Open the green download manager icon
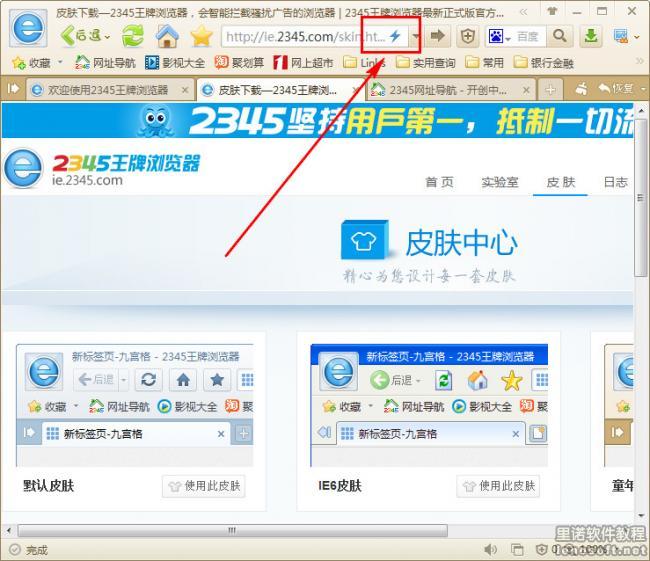This screenshot has width=650, height=561. 591,36
